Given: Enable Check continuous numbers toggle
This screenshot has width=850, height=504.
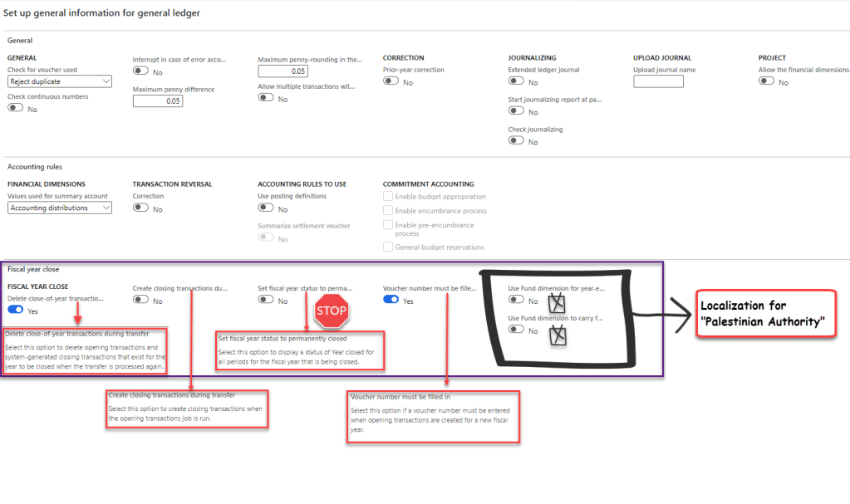Looking at the screenshot, I should [15, 109].
